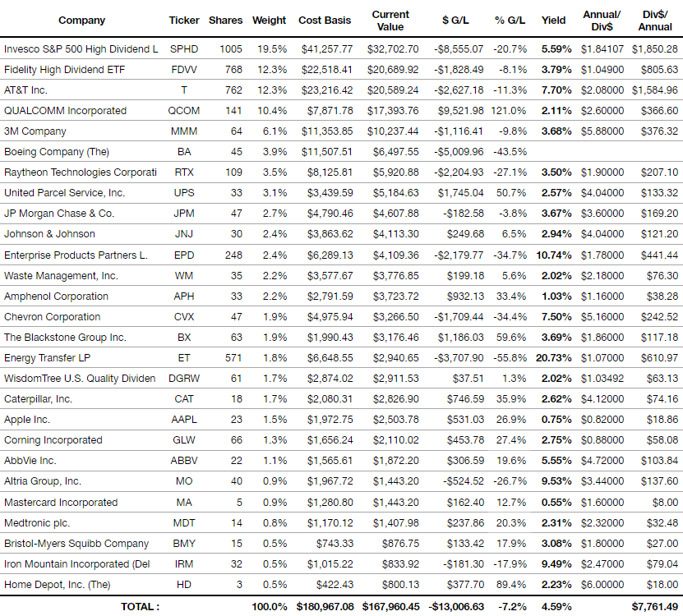The image size is (683, 616).
Task: Click the TOTAL label in the footer
Action: [x=140, y=607]
